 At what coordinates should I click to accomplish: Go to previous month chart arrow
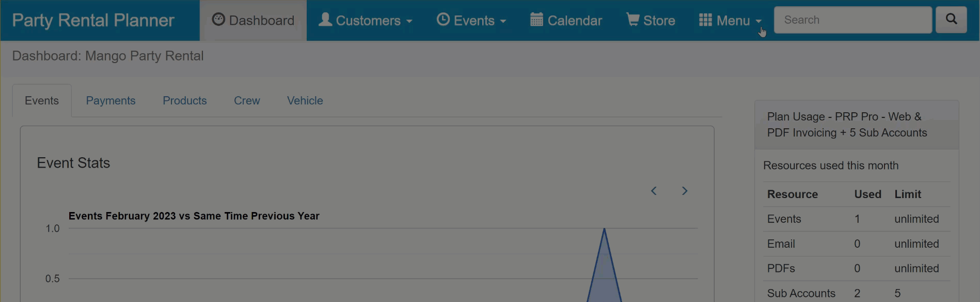click(x=654, y=191)
